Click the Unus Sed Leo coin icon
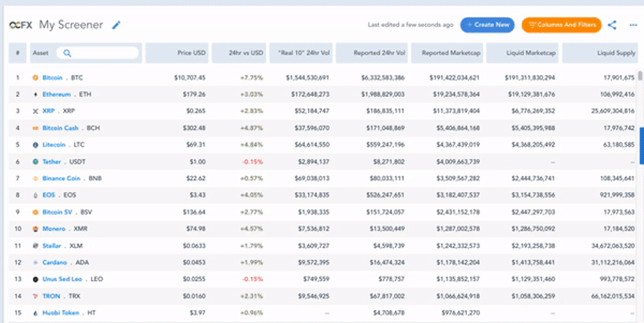This screenshot has width=644, height=323. (35, 279)
